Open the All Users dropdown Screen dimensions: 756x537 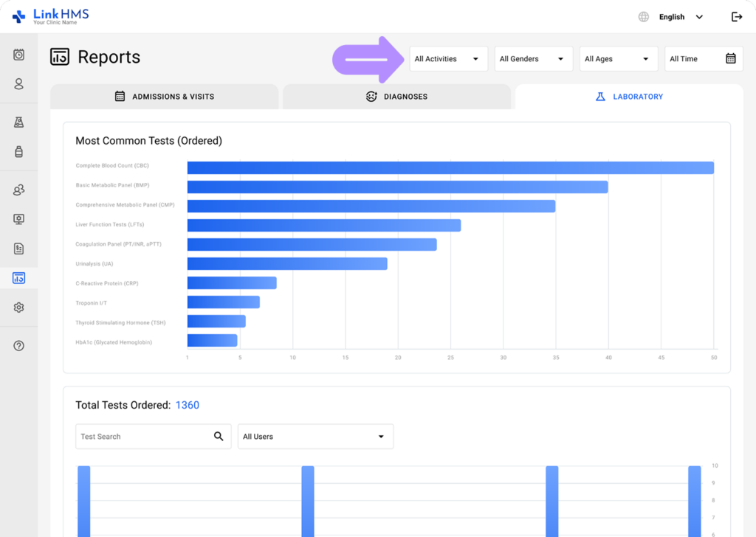click(x=315, y=437)
